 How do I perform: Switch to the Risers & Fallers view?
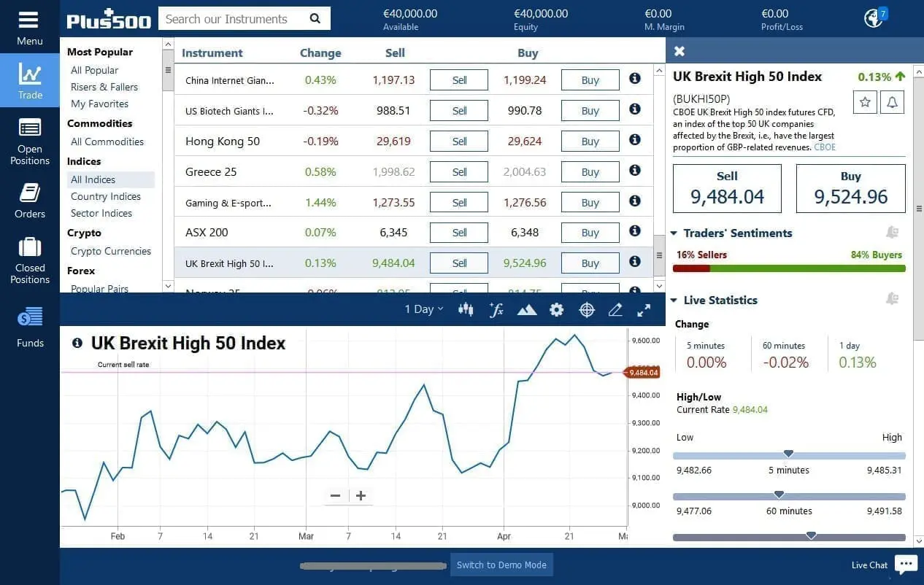tap(103, 87)
